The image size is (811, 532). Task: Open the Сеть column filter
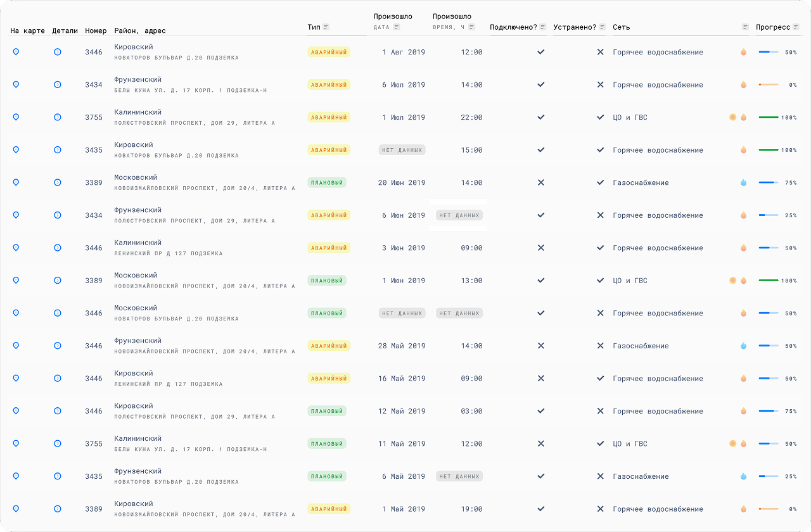pos(744,27)
